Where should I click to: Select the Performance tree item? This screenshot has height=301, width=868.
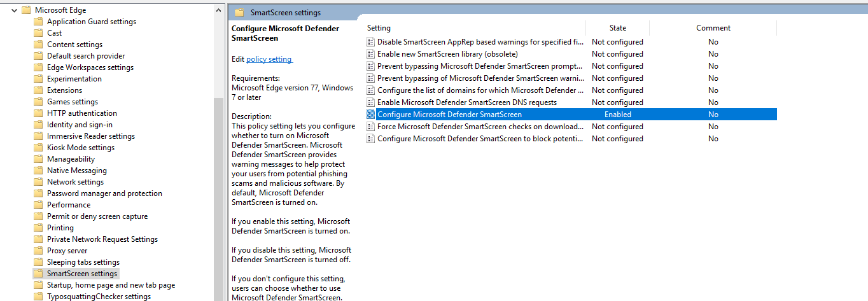pyautogui.click(x=69, y=205)
